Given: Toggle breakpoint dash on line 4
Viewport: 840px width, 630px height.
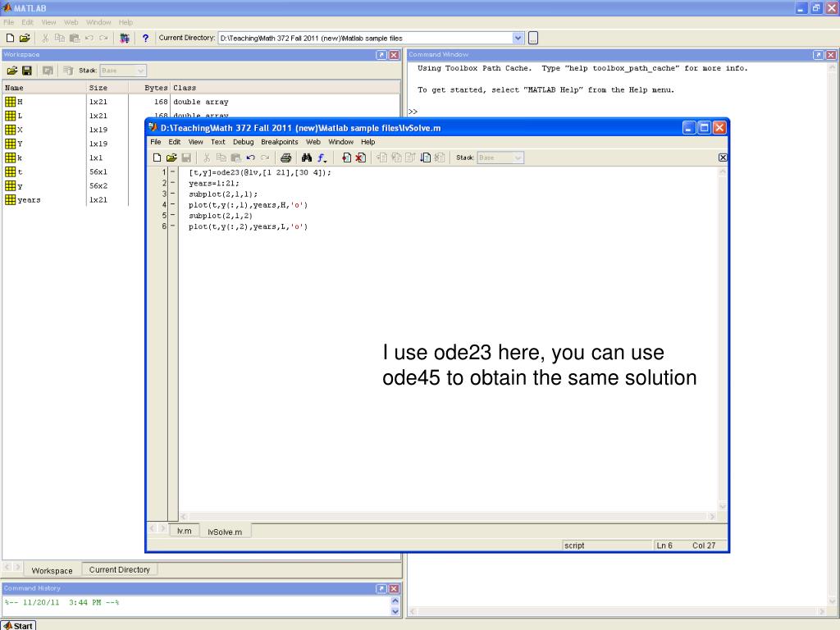Looking at the screenshot, I should point(172,204).
